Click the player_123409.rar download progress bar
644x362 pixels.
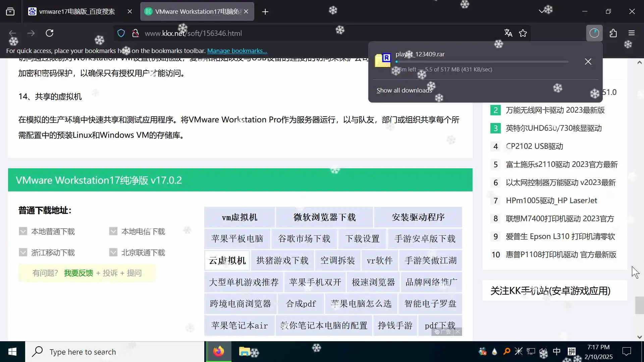(482, 62)
